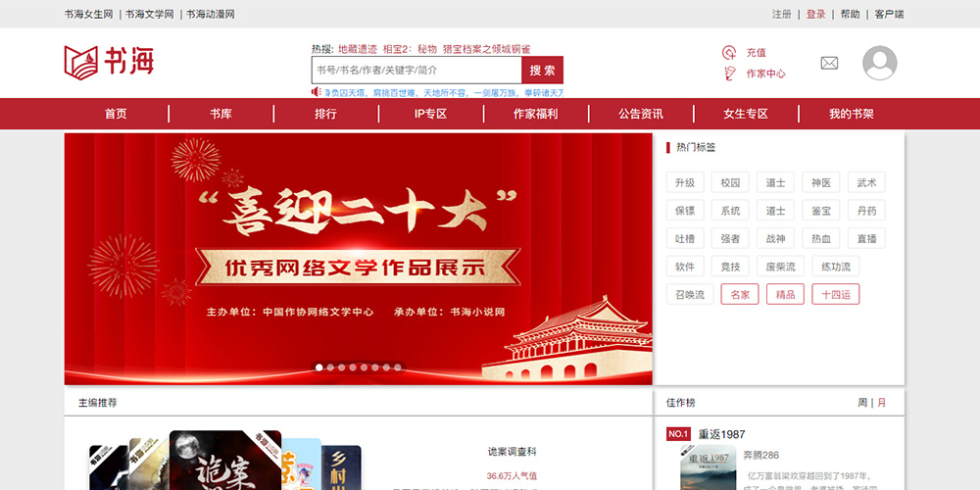Click the scrolling announcement text
This screenshot has width=980, height=490.
tap(444, 92)
